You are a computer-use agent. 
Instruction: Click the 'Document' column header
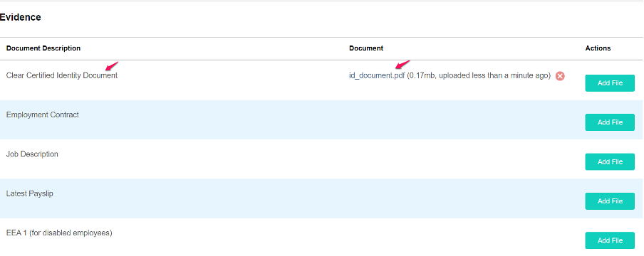coord(366,48)
